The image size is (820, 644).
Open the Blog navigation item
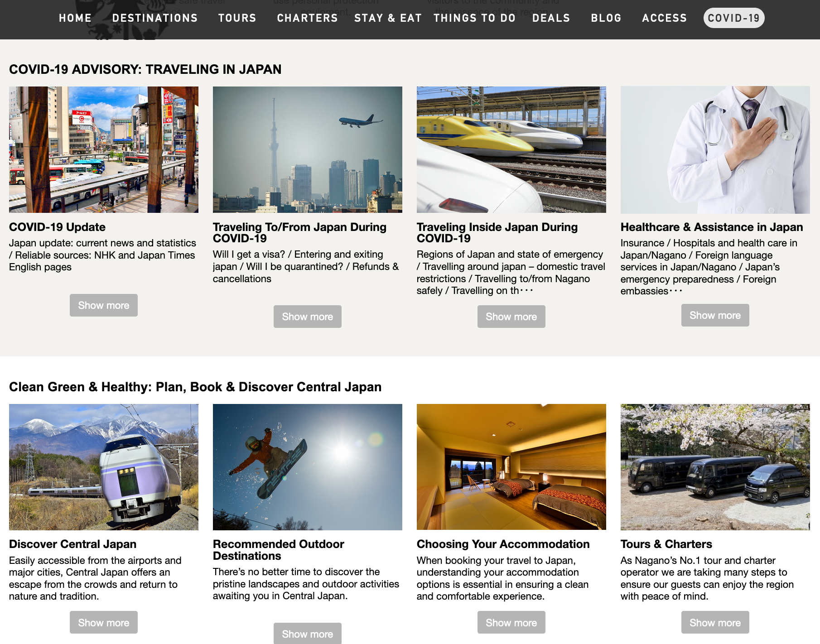pos(606,18)
